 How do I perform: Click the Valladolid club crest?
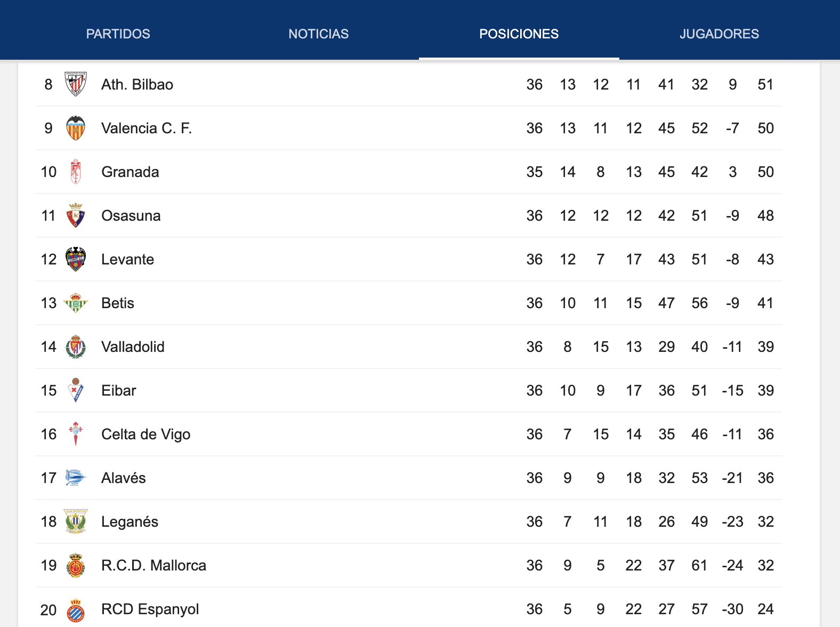tap(75, 346)
